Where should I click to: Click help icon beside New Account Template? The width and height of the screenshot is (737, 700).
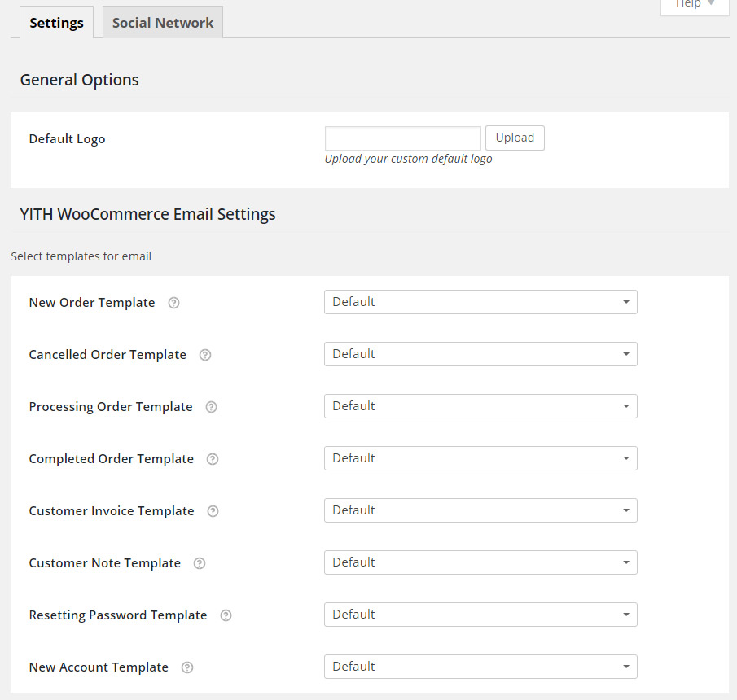[187, 667]
